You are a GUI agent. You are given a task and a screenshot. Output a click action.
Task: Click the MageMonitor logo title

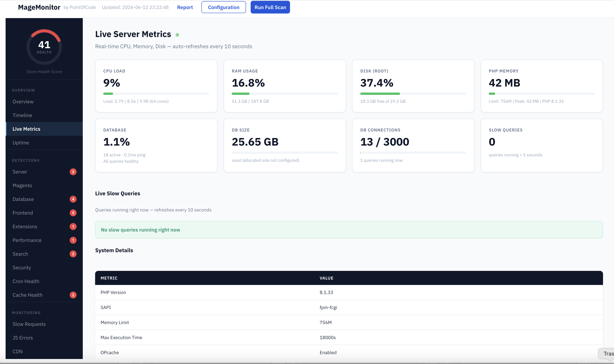39,7
